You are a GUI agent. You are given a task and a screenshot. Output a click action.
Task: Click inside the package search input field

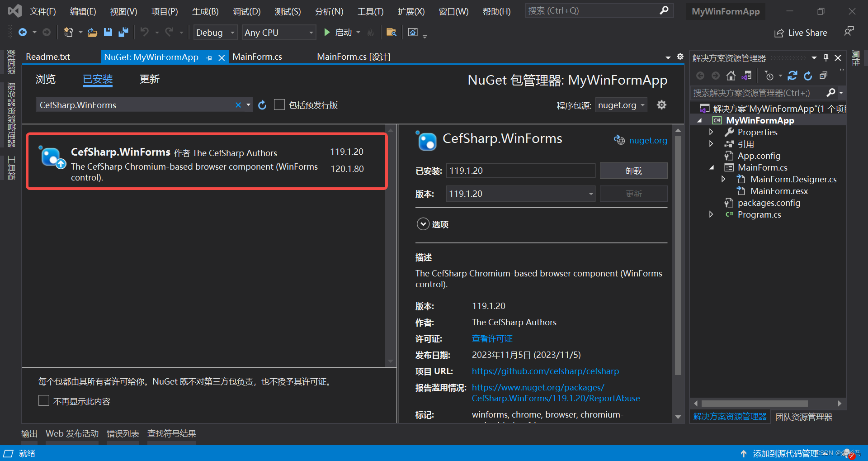[x=136, y=105]
